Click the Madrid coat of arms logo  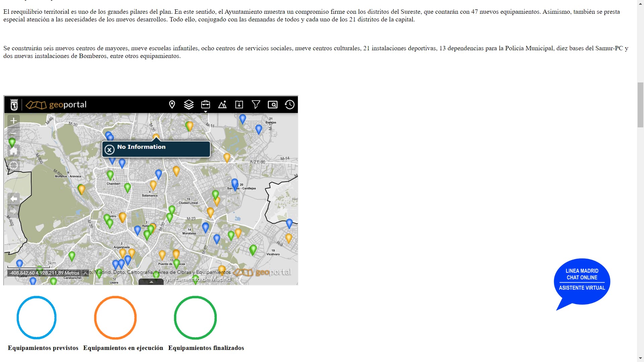14,105
